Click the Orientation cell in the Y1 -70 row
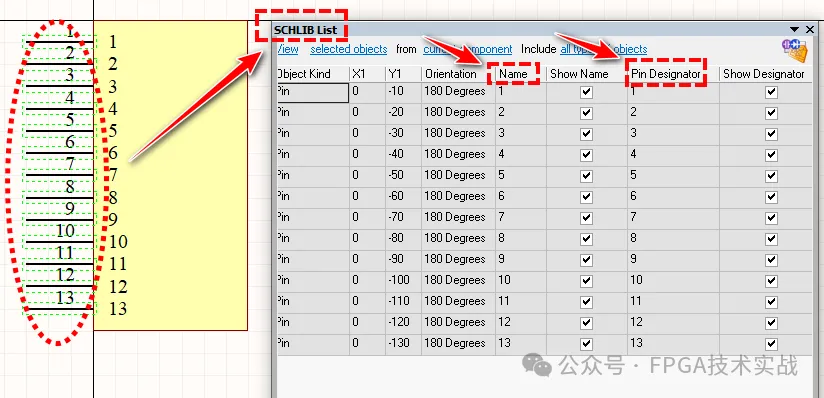 pyautogui.click(x=458, y=218)
